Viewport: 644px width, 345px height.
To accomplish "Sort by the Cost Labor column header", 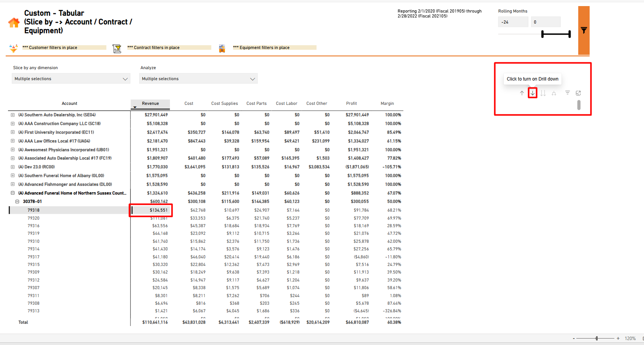I will 287,103.
